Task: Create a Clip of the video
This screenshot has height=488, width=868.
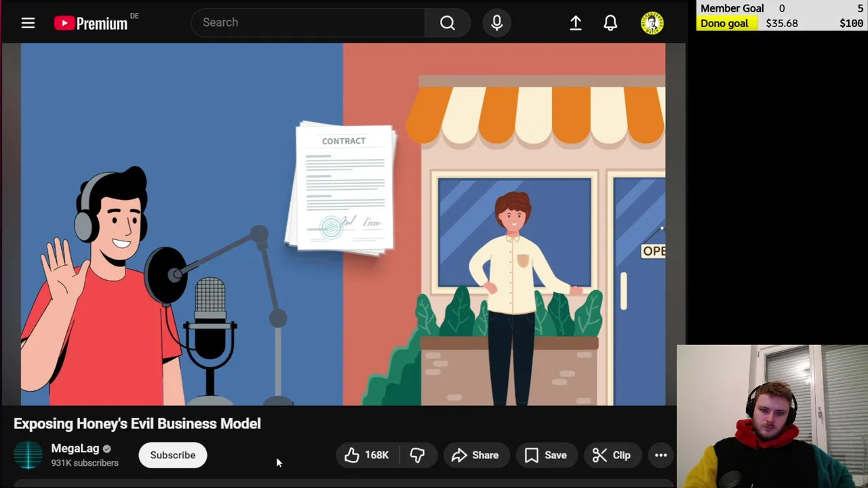Action: click(612, 455)
